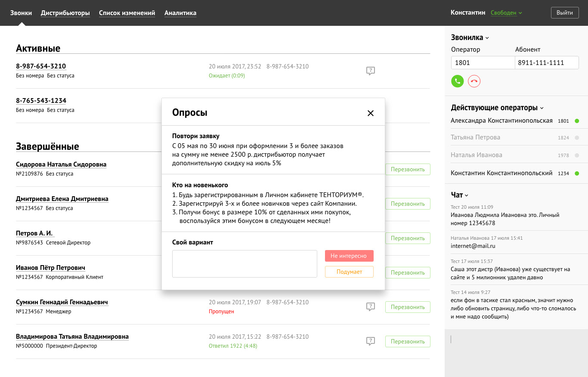Open Дмитриева Елена Дмитриевна's profile
The width and height of the screenshot is (588, 377).
(x=62, y=198)
